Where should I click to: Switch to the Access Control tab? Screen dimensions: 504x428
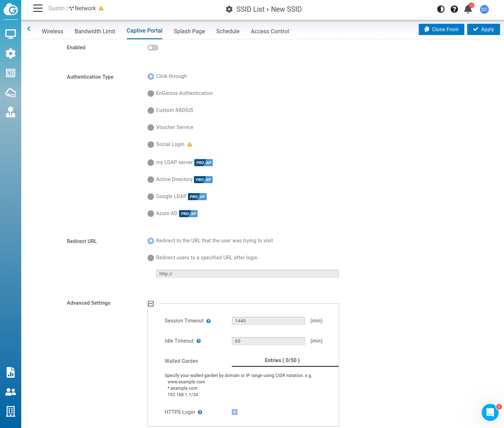coord(270,31)
